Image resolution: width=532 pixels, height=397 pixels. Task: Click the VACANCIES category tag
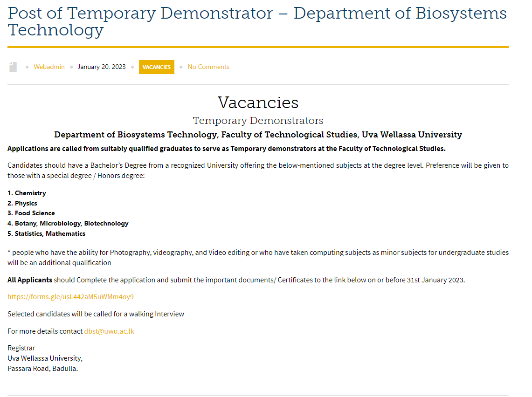pos(157,67)
